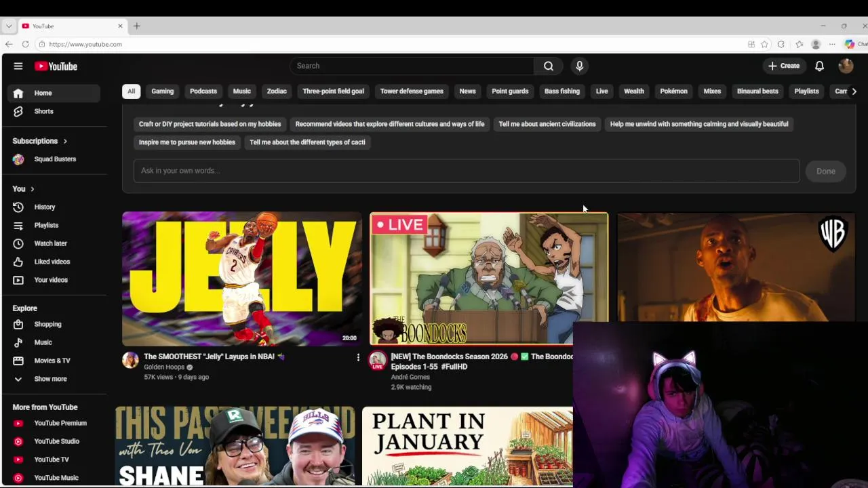Open Watch later list
868x488 pixels.
coord(54,243)
